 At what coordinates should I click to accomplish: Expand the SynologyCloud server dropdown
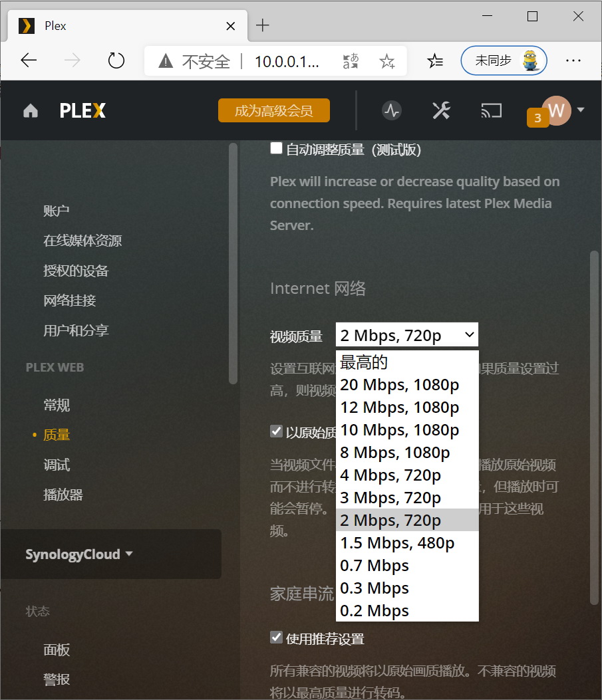point(79,554)
